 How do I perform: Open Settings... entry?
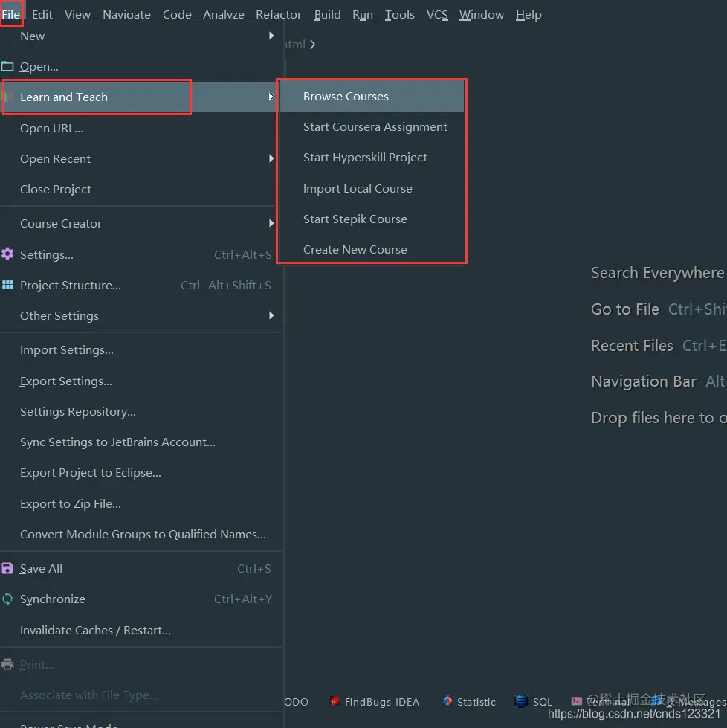(139, 254)
